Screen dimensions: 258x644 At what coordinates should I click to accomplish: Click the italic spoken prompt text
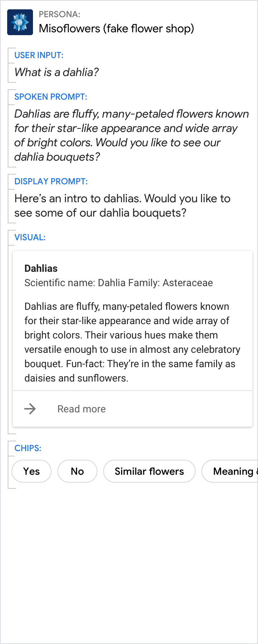131,135
